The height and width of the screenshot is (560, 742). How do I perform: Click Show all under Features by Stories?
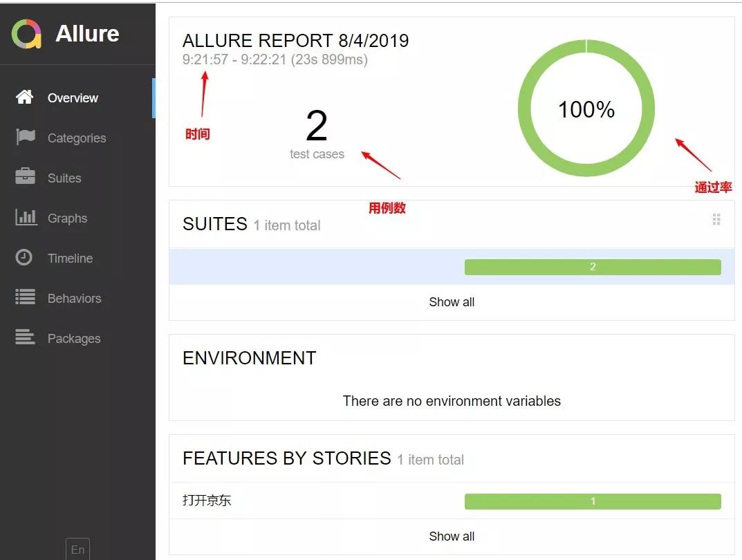click(x=452, y=536)
